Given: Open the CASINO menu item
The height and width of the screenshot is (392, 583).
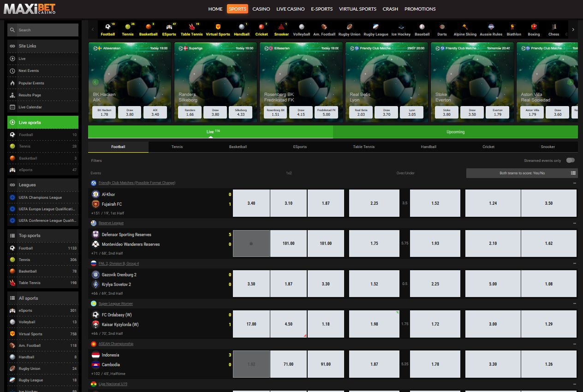Looking at the screenshot, I should (261, 9).
